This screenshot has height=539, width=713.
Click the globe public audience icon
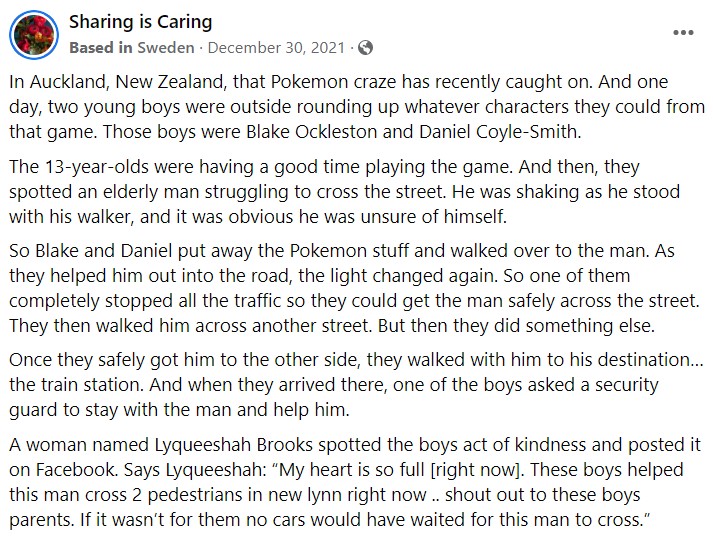tap(366, 48)
